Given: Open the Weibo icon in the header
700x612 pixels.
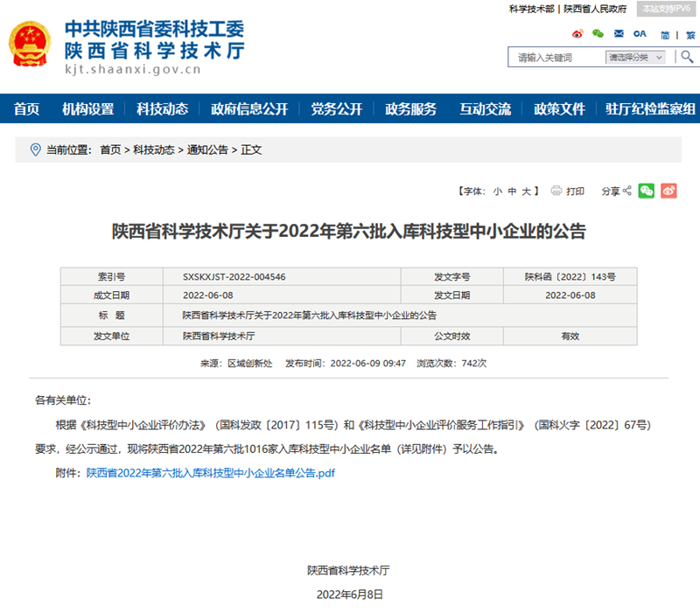Looking at the screenshot, I should 577,33.
